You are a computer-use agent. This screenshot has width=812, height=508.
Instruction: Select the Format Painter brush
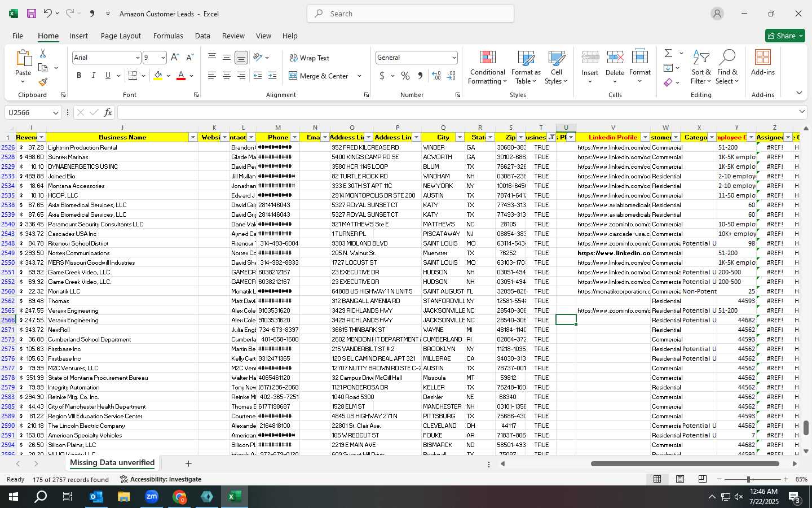[x=43, y=82]
